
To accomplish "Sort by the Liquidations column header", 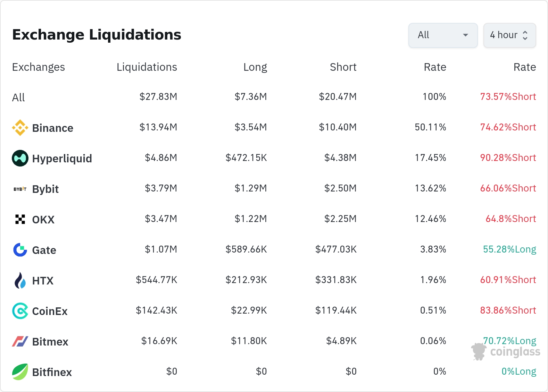I will [147, 67].
